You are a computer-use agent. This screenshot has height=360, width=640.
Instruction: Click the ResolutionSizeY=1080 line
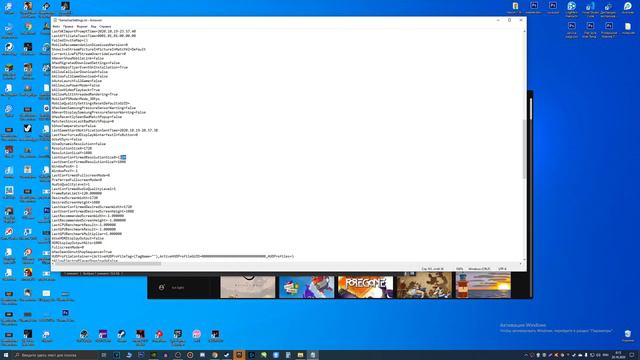pos(71,153)
